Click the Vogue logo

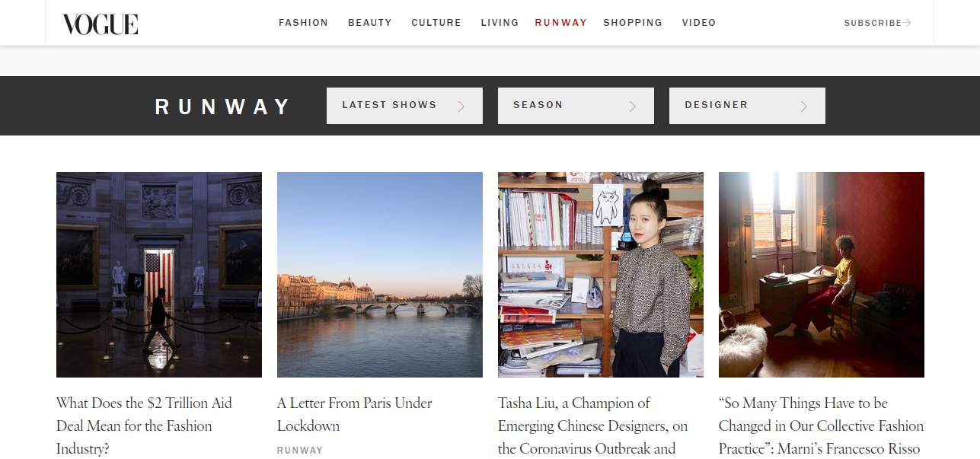click(101, 24)
